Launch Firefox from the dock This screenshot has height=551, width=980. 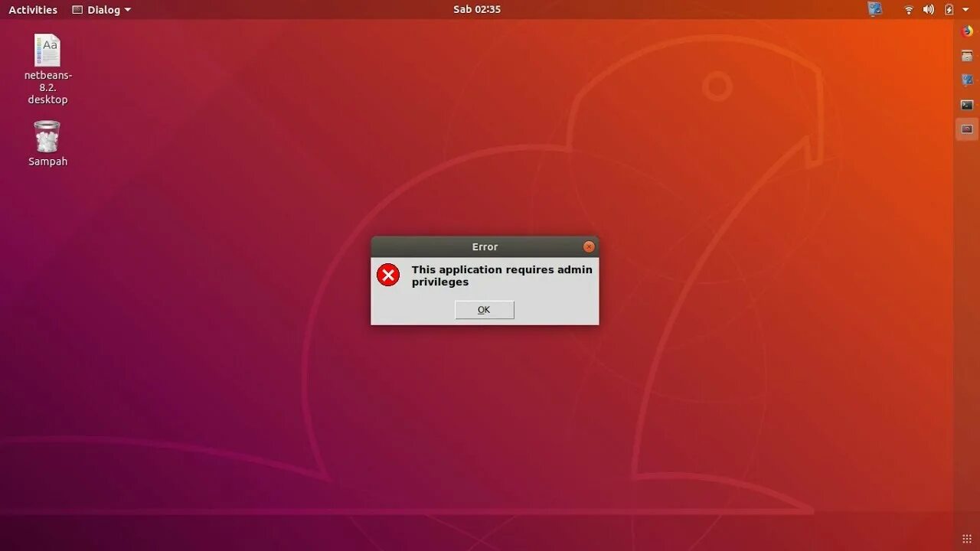tap(967, 32)
